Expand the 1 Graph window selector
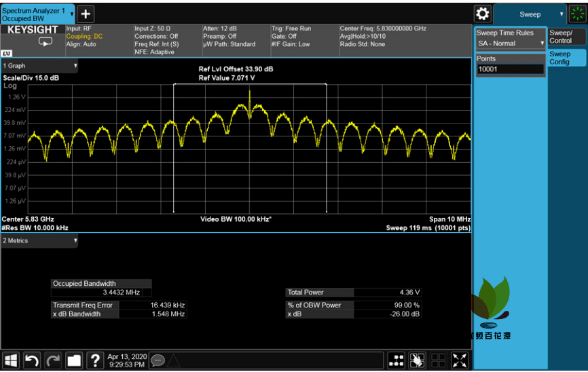 coord(39,66)
